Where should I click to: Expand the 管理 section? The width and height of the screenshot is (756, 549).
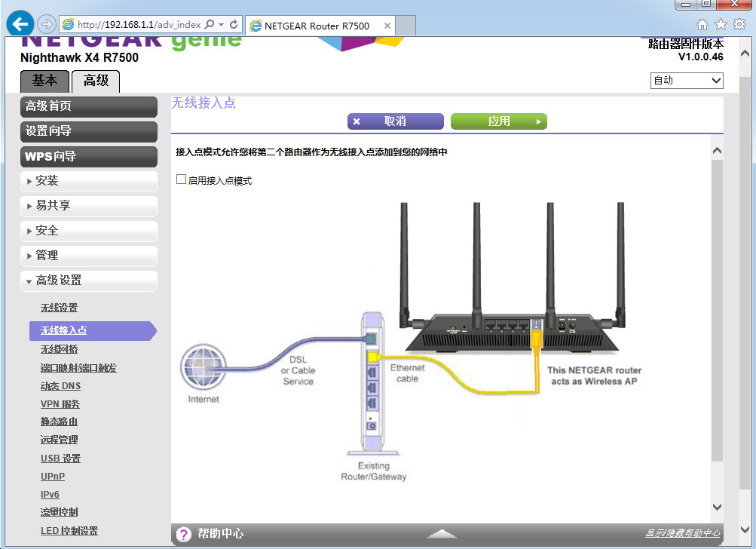point(89,256)
